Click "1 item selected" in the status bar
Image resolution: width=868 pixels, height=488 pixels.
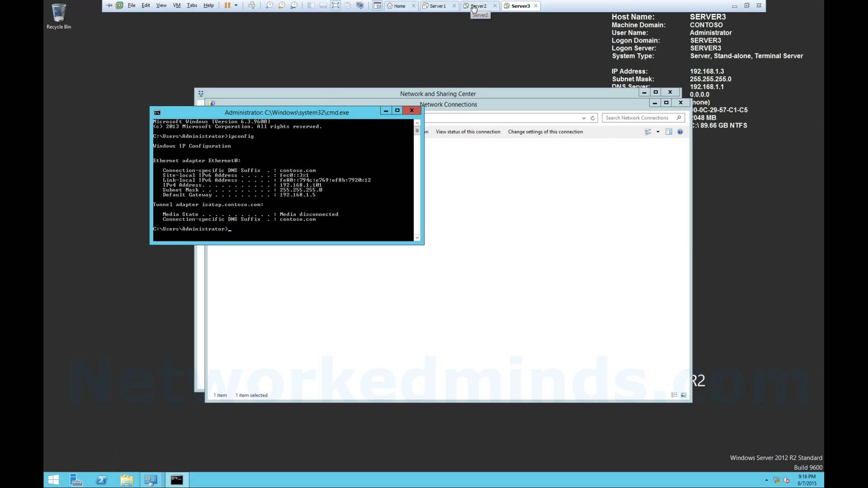pyautogui.click(x=251, y=395)
